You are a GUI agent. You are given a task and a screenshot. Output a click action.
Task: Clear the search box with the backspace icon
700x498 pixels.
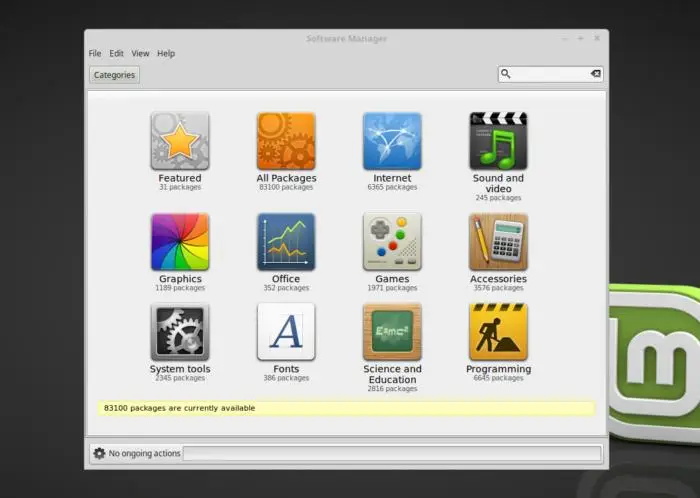click(x=595, y=74)
